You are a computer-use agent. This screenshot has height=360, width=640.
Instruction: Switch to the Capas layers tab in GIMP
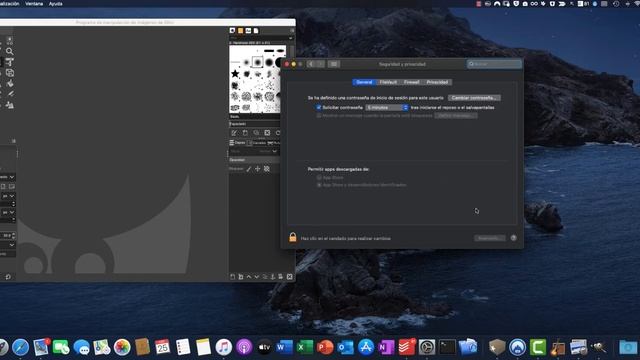238,143
